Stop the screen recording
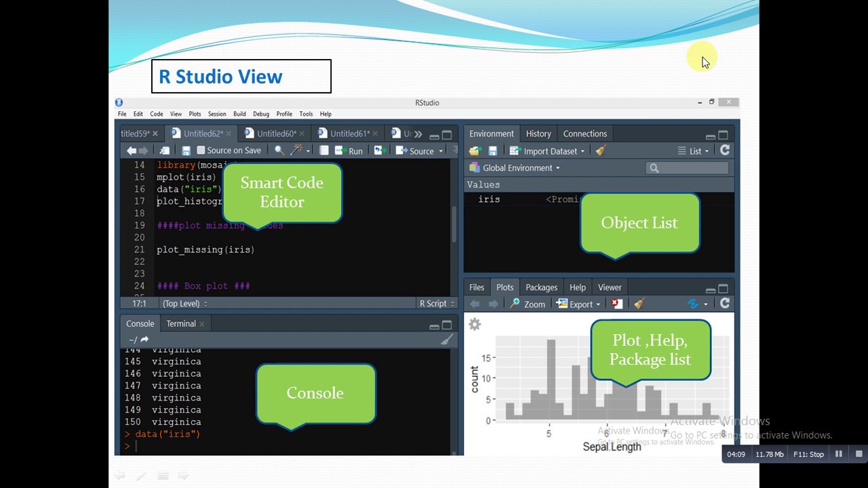Viewport: 868px width, 488px height. point(859,454)
